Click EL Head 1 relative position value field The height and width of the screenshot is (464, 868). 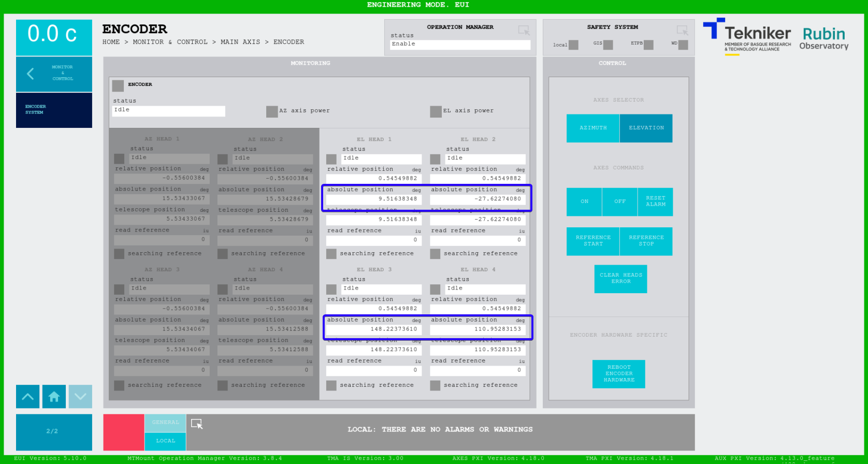click(373, 179)
